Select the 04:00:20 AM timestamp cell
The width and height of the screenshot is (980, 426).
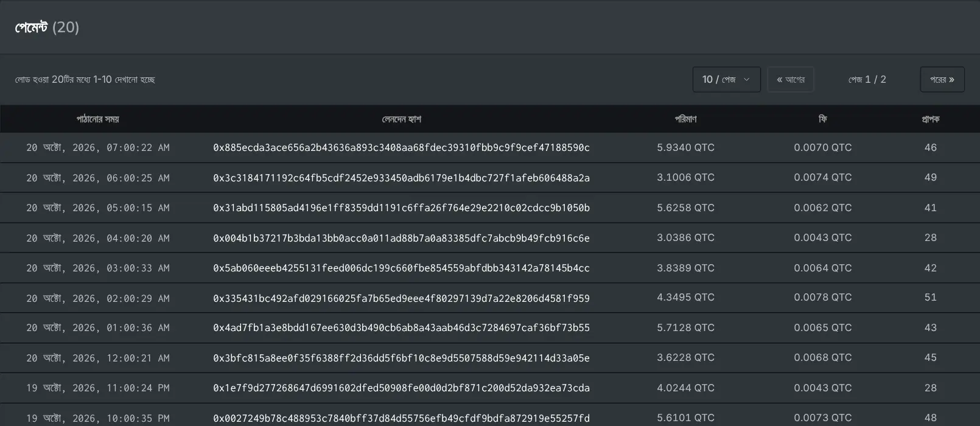coord(98,238)
